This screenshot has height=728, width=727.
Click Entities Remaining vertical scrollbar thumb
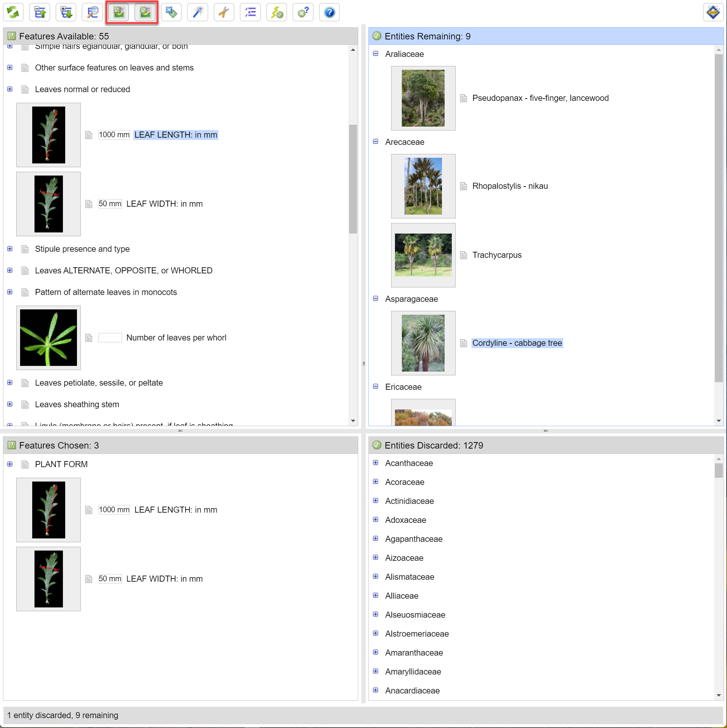click(719, 218)
